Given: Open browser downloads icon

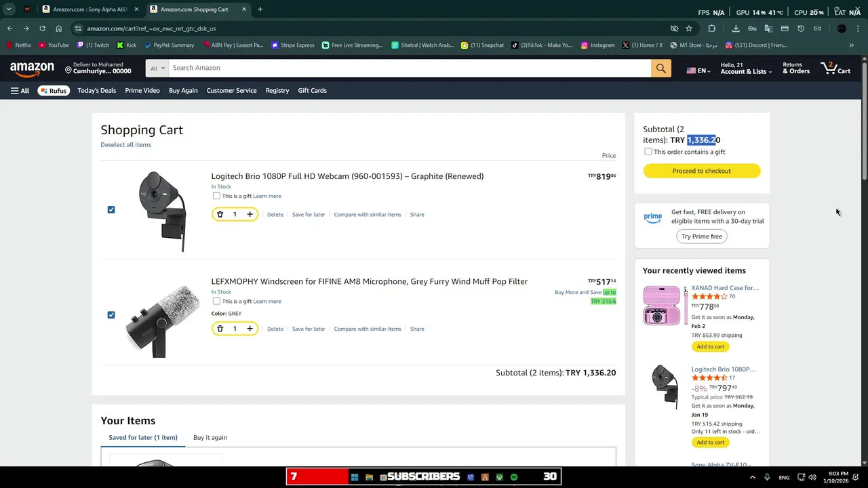Looking at the screenshot, I should (736, 28).
